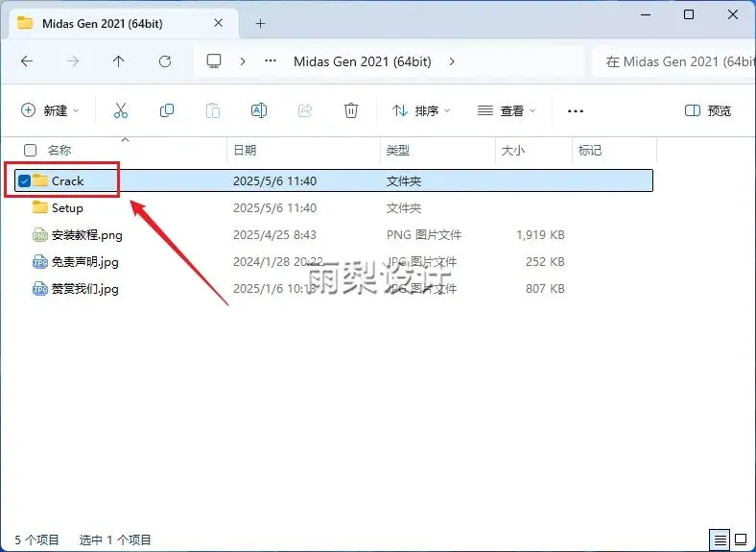Refresh the current folder view
Image resolution: width=756 pixels, height=552 pixels.
click(x=165, y=61)
